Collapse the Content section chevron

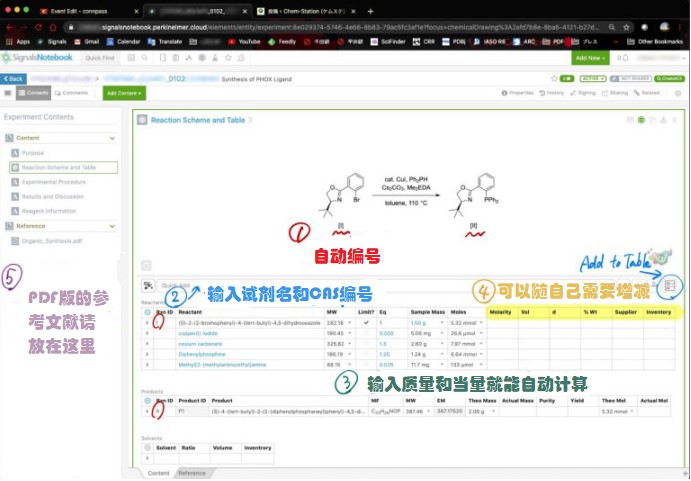(x=112, y=138)
